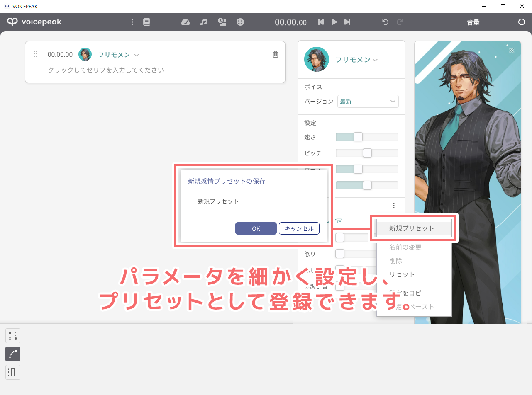532x395 pixels.
Task: Skip to the beginning of playback
Action: pyautogui.click(x=321, y=22)
